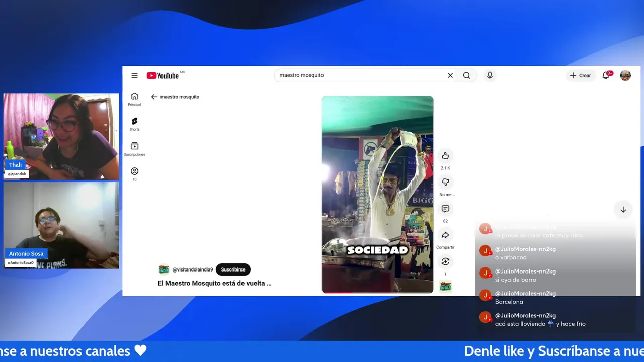Viewport: 644px width, 362px height.
Task: Like the short with the thumbs up icon
Action: 445,156
